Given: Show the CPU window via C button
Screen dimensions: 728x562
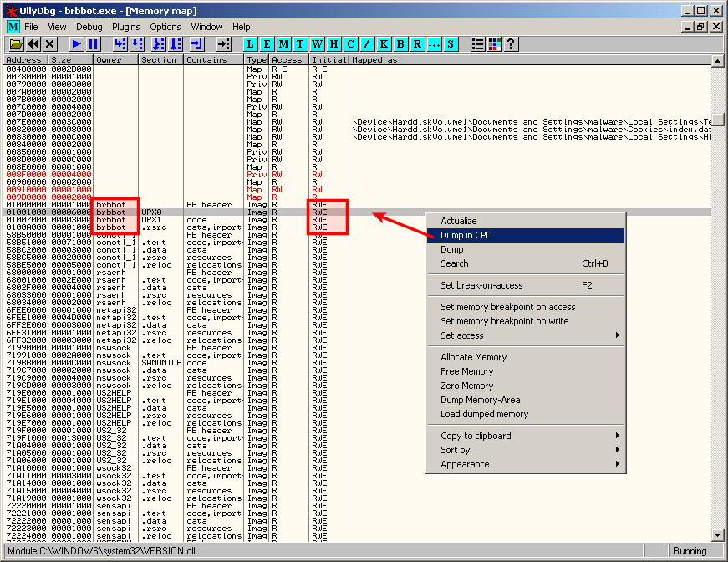Looking at the screenshot, I should coord(352,43).
